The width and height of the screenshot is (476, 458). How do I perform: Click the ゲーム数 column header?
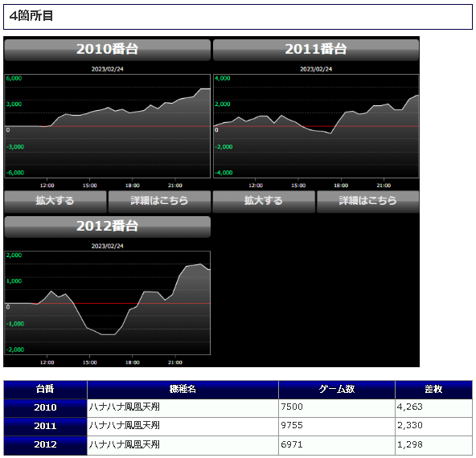(337, 390)
